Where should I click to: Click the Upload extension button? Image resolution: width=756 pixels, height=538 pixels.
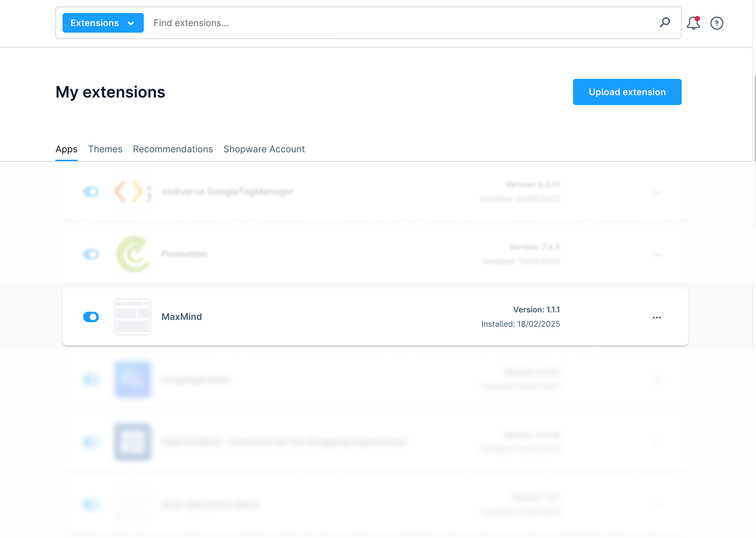tap(627, 92)
